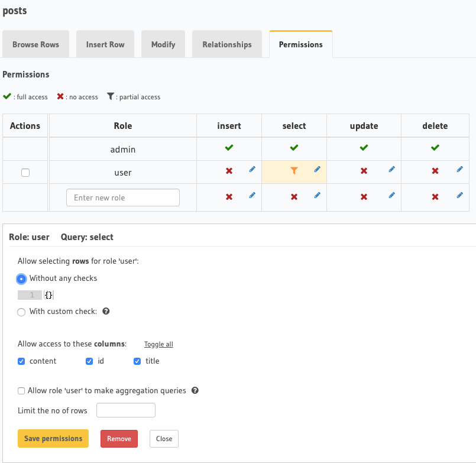This screenshot has height=463, width=476.
Task: Click new role update no-access cross
Action: click(x=364, y=197)
